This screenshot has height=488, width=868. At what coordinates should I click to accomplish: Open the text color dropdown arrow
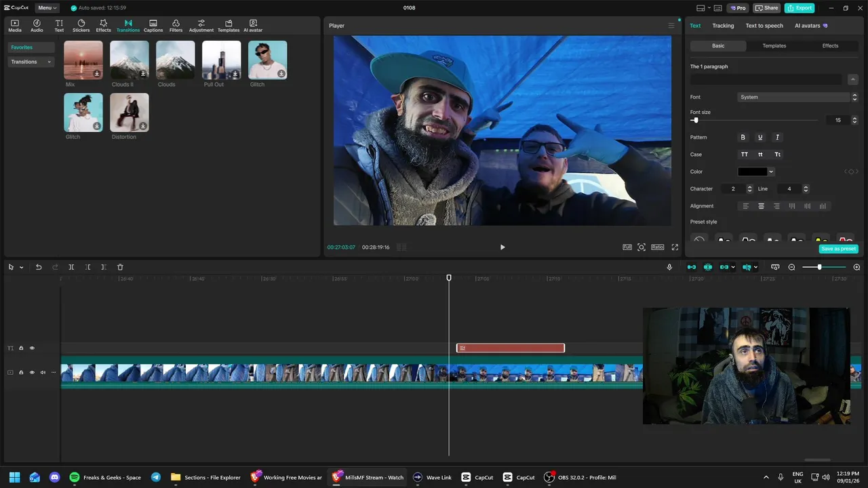tap(771, 171)
